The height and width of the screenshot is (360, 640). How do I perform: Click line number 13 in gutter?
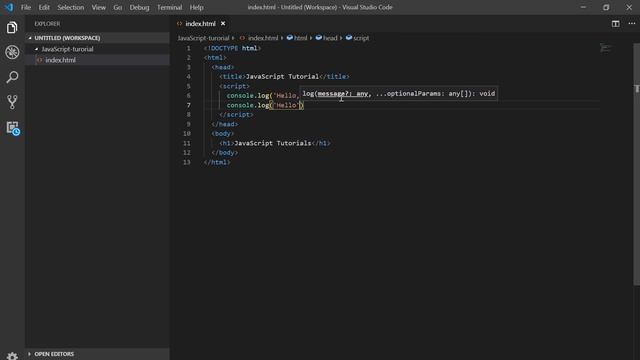(x=187, y=162)
